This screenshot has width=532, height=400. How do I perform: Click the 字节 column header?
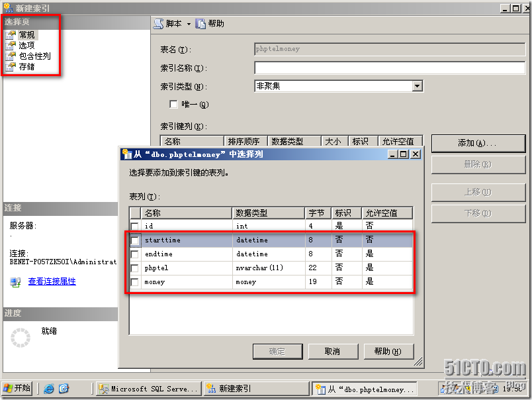click(318, 213)
